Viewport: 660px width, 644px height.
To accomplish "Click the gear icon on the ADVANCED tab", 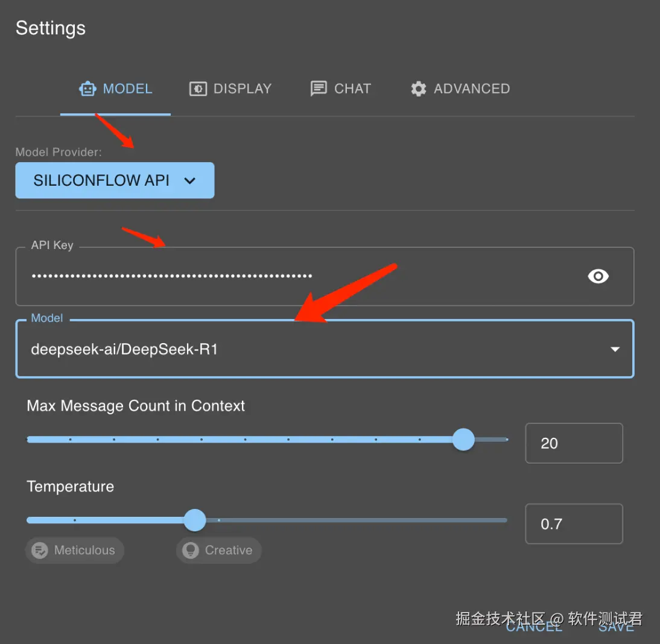I will pos(419,89).
